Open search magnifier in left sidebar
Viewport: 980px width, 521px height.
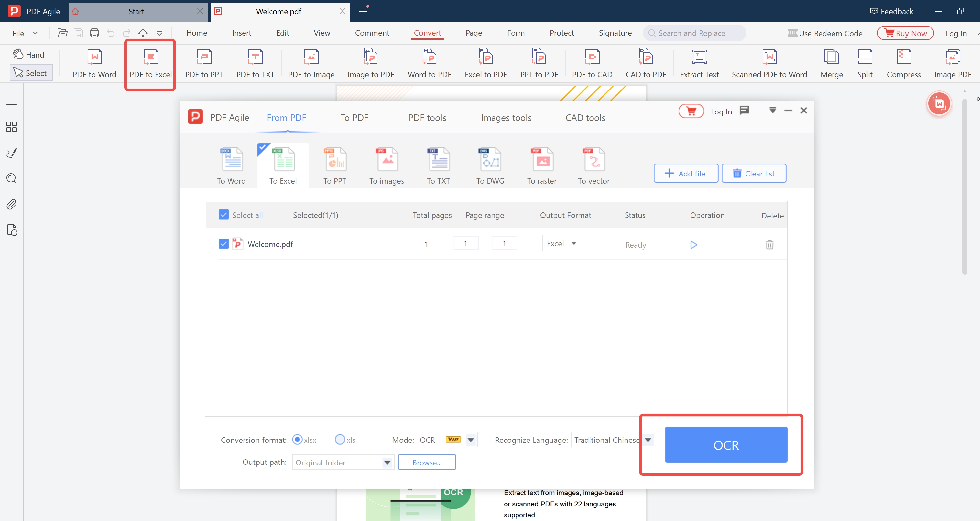pos(12,178)
